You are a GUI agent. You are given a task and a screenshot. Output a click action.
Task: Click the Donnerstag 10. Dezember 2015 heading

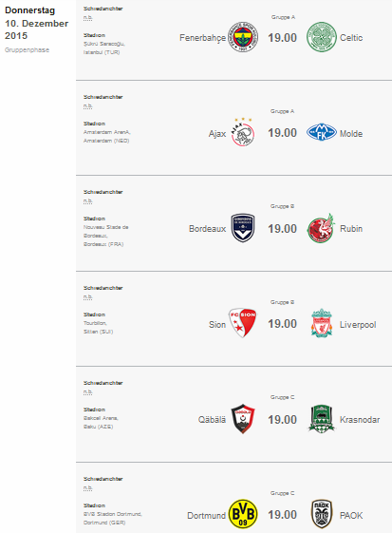point(36,23)
